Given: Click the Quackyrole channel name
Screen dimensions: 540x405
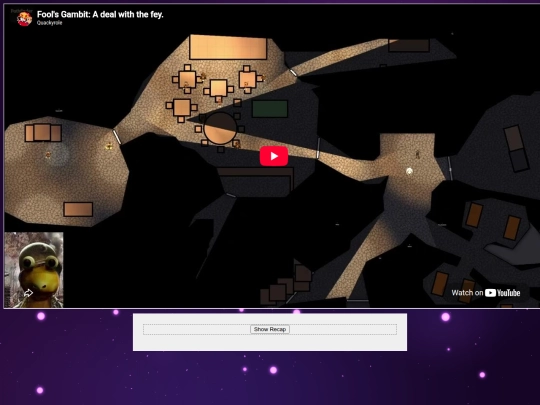Looking at the screenshot, I should click(50, 23).
